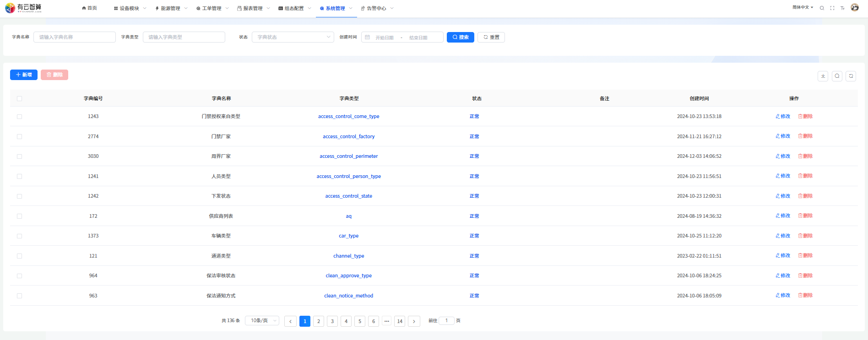Click the font size icon in the header

pyautogui.click(x=842, y=8)
